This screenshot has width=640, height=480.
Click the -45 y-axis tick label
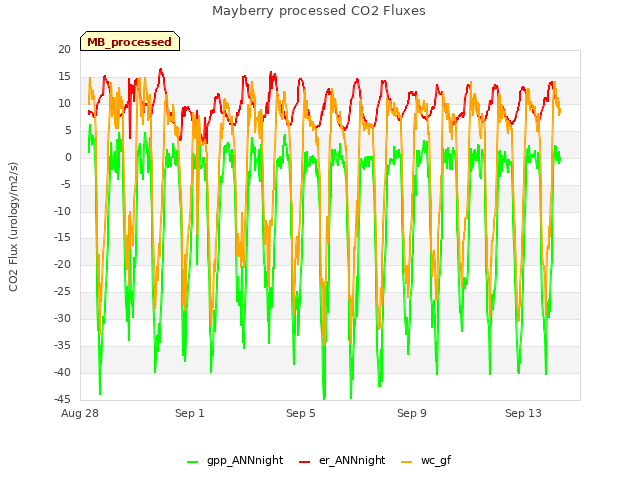pyautogui.click(x=62, y=399)
